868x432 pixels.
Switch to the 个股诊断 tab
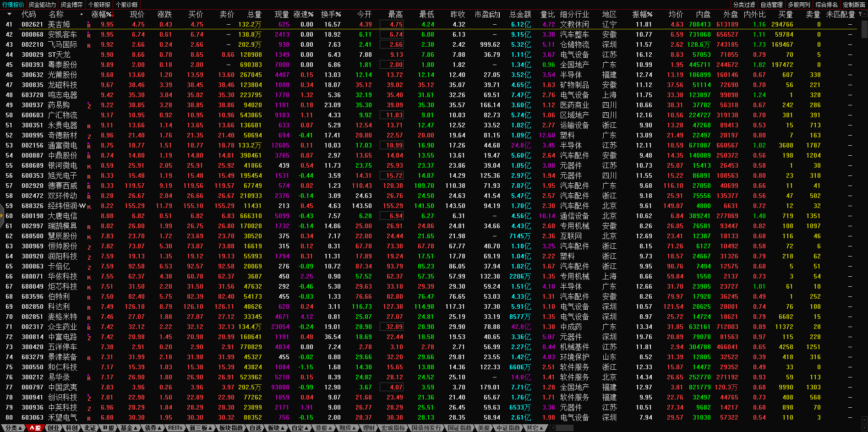coord(127,5)
